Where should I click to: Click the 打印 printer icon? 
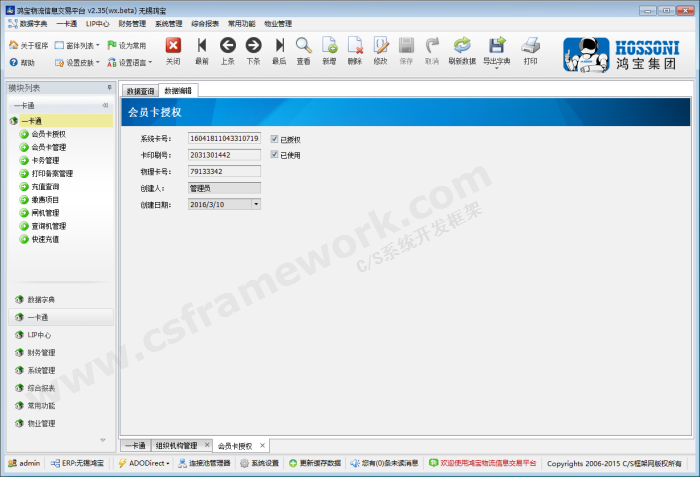click(x=530, y=46)
